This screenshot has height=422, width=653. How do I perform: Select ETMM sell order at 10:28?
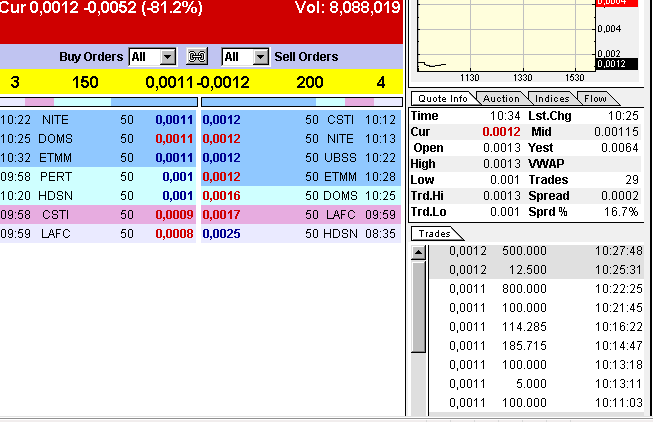(301, 177)
